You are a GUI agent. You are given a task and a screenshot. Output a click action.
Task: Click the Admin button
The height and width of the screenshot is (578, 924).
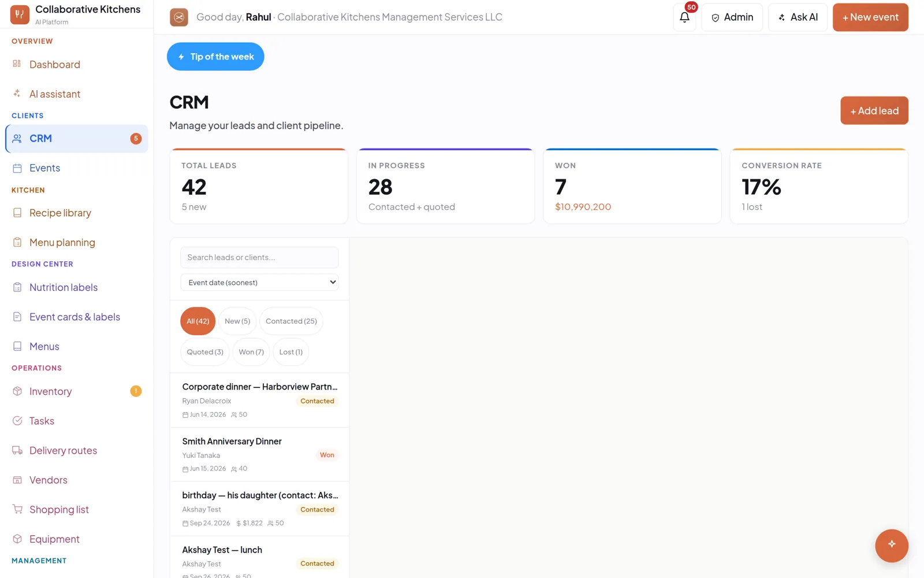pyautogui.click(x=732, y=17)
